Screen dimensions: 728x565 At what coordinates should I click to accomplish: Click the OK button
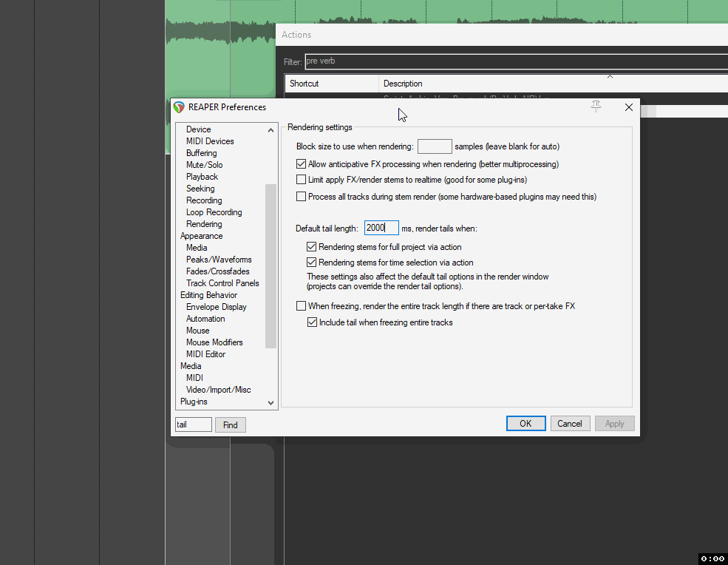click(525, 423)
